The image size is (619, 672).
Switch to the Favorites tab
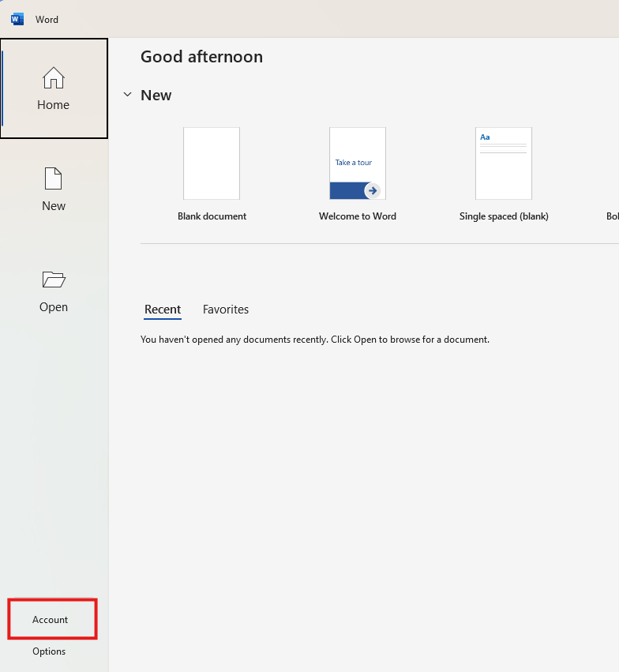point(226,310)
